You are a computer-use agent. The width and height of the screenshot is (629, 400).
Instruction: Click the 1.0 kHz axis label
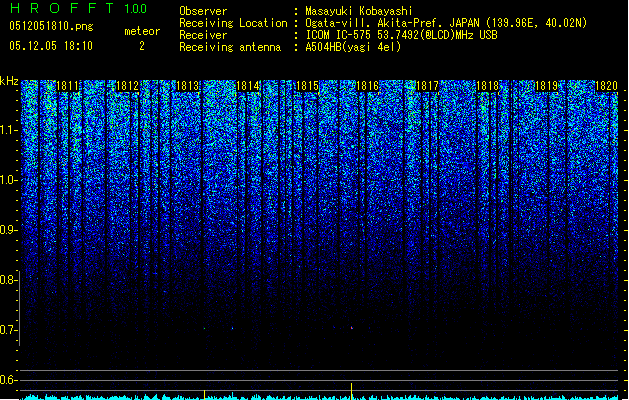[x=8, y=181]
